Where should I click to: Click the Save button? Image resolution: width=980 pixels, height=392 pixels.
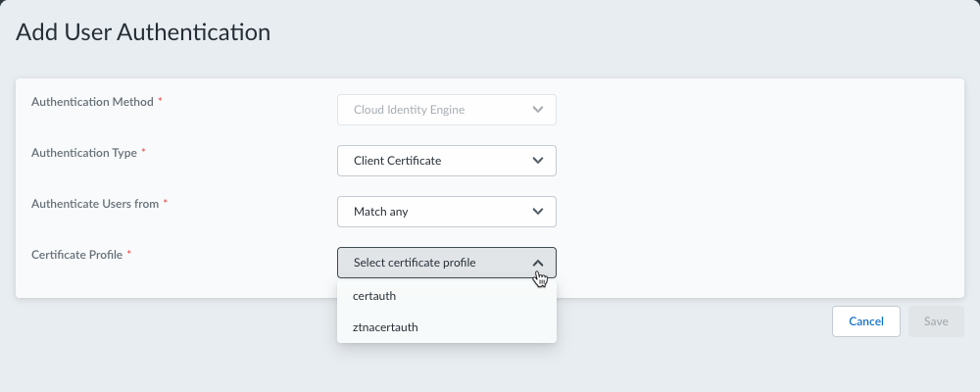pyautogui.click(x=936, y=321)
